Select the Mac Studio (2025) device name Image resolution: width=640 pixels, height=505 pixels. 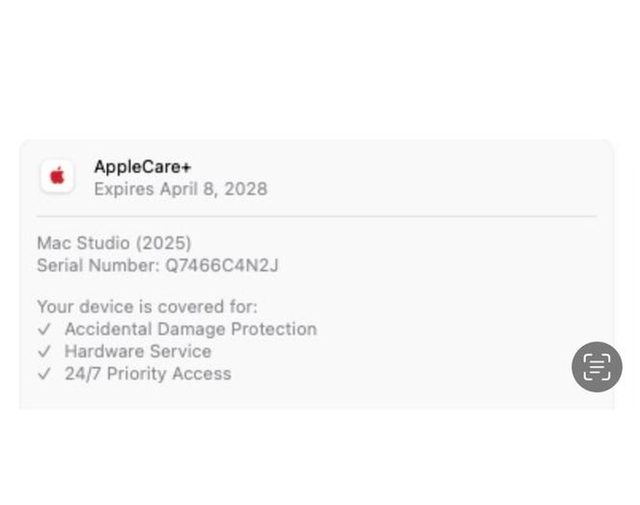coord(113,243)
